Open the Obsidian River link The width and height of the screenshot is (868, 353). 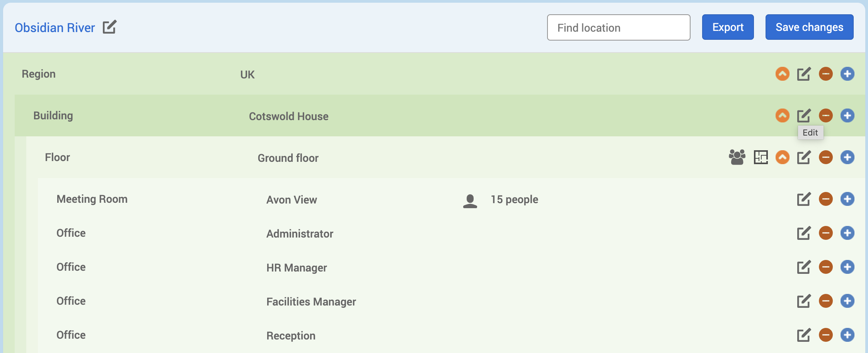click(x=55, y=28)
